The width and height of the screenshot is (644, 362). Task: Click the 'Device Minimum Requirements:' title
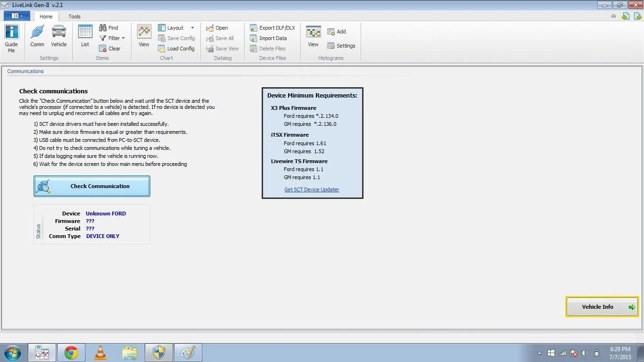[312, 95]
